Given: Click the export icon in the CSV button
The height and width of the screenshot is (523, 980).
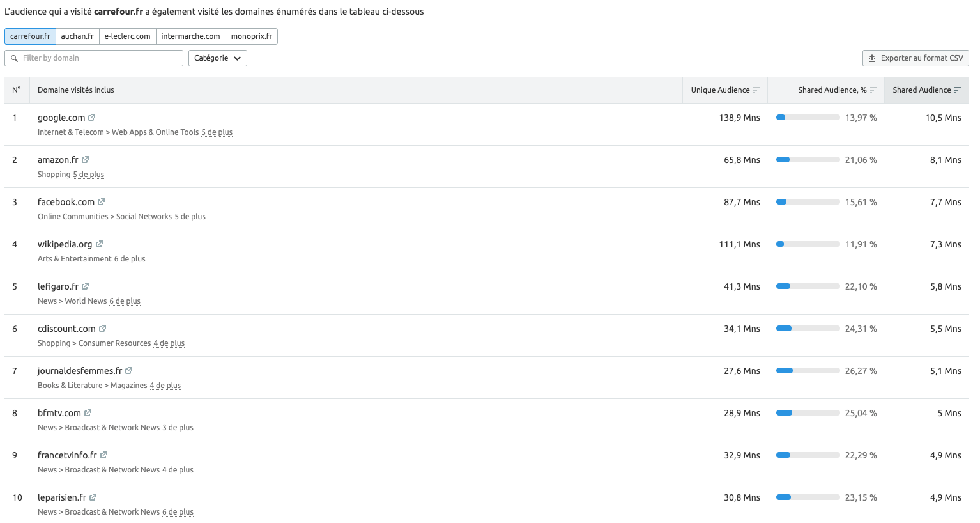Looking at the screenshot, I should (x=872, y=58).
